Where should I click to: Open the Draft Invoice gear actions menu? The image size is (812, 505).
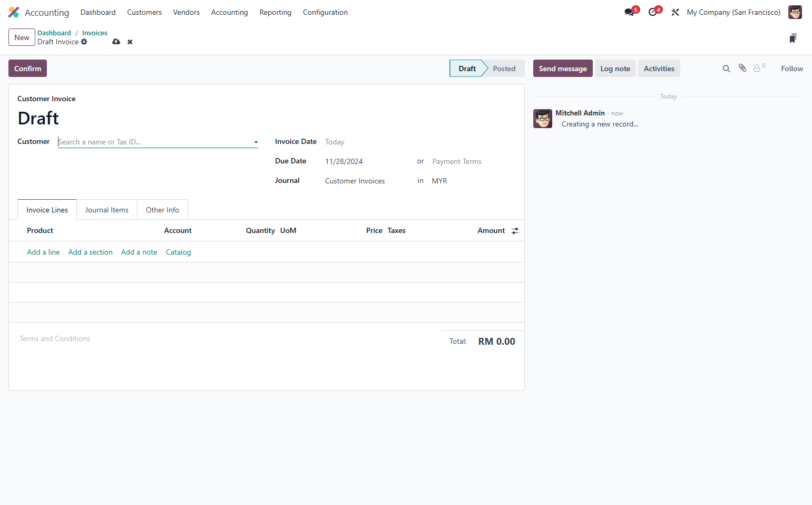(x=84, y=42)
